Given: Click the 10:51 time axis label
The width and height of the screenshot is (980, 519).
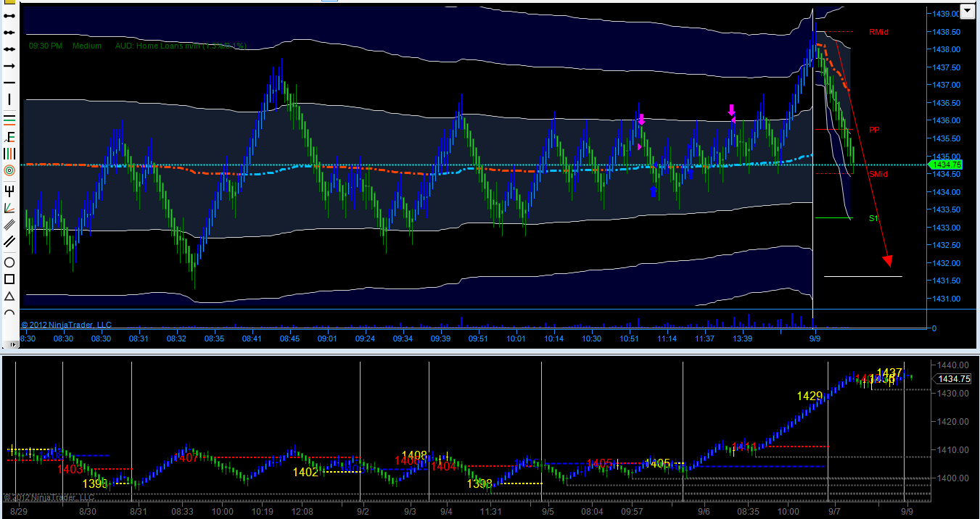Looking at the screenshot, I should click(628, 339).
